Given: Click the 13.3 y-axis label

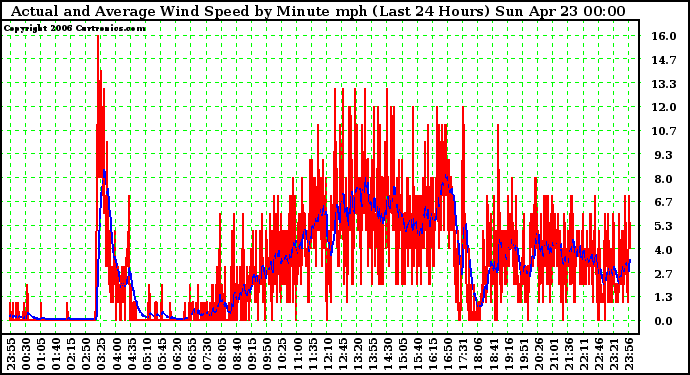Looking at the screenshot, I should [x=664, y=84].
